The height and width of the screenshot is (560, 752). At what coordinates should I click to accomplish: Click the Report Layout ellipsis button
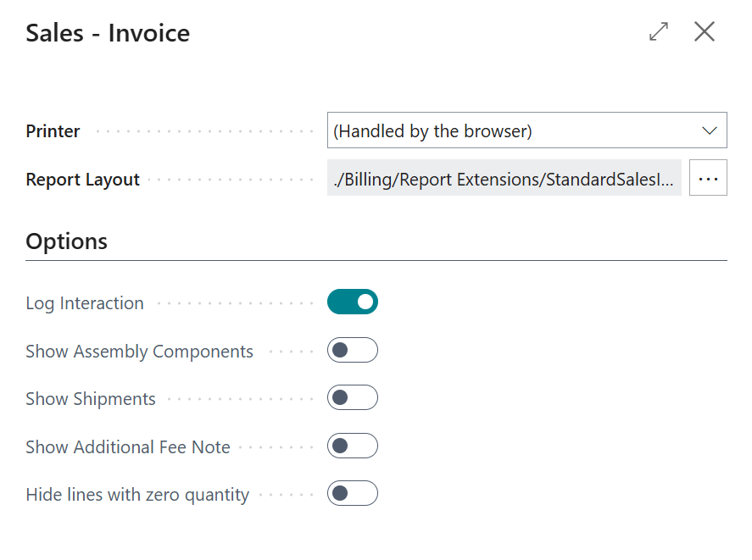coord(708,179)
